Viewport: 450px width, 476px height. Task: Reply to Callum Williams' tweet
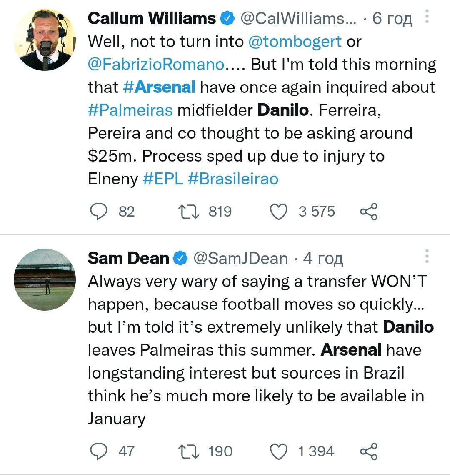pos(100,212)
